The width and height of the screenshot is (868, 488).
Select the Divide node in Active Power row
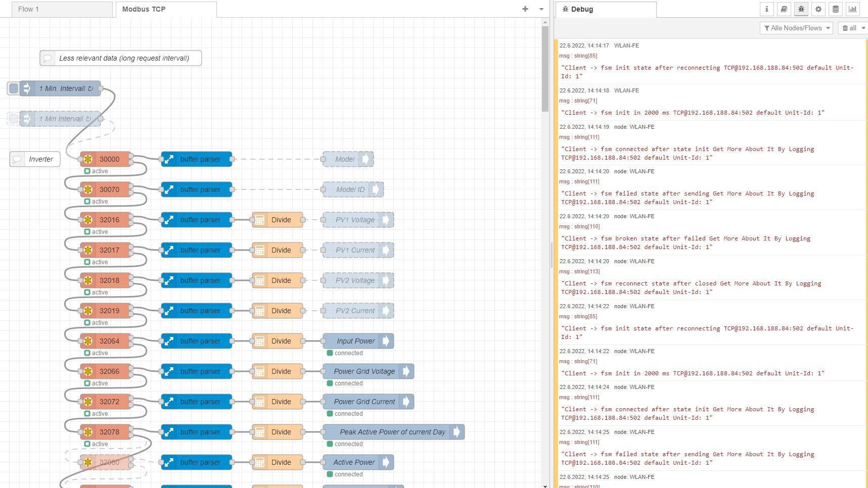coord(278,462)
